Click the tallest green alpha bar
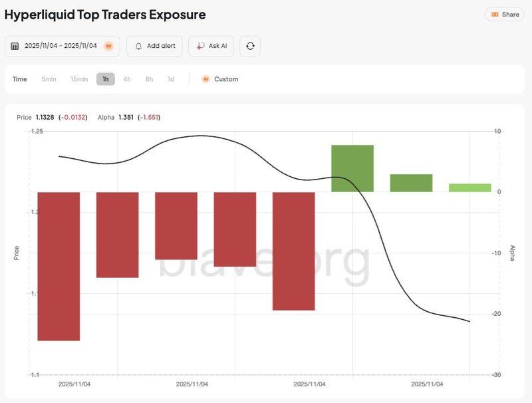This screenshot has height=403, width=532. click(x=352, y=168)
